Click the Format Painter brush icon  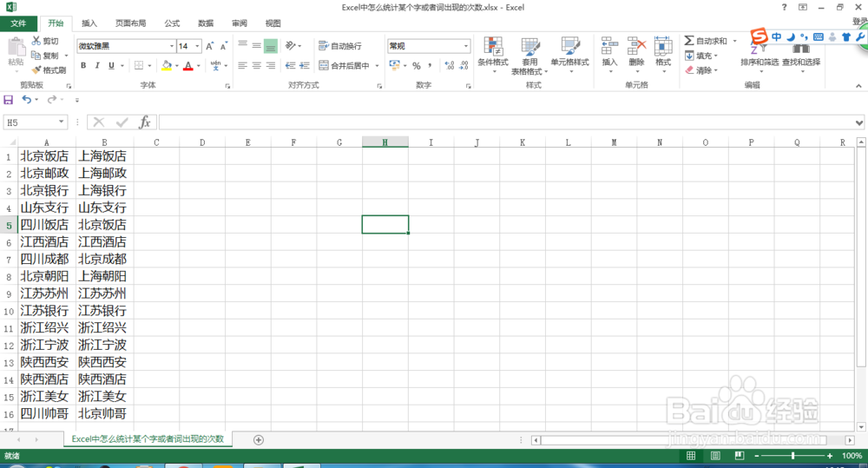pos(36,69)
